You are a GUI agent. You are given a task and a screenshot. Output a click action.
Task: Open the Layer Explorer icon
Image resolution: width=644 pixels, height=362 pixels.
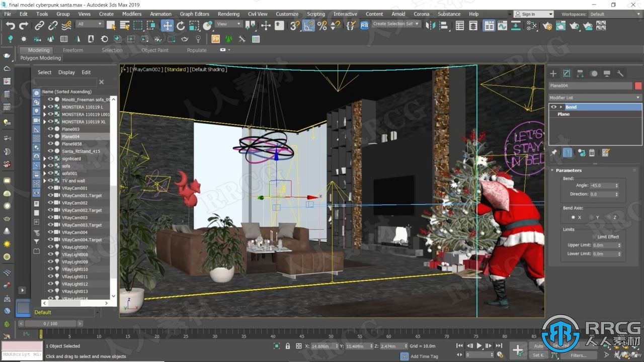473,25
